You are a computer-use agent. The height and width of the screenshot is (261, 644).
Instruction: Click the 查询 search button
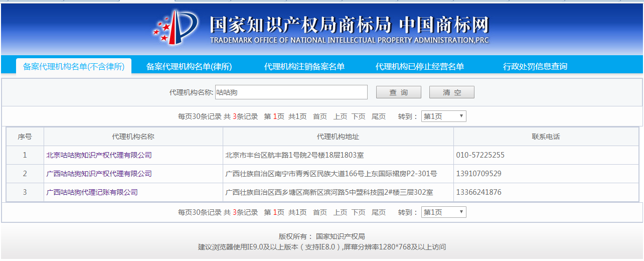(x=399, y=92)
